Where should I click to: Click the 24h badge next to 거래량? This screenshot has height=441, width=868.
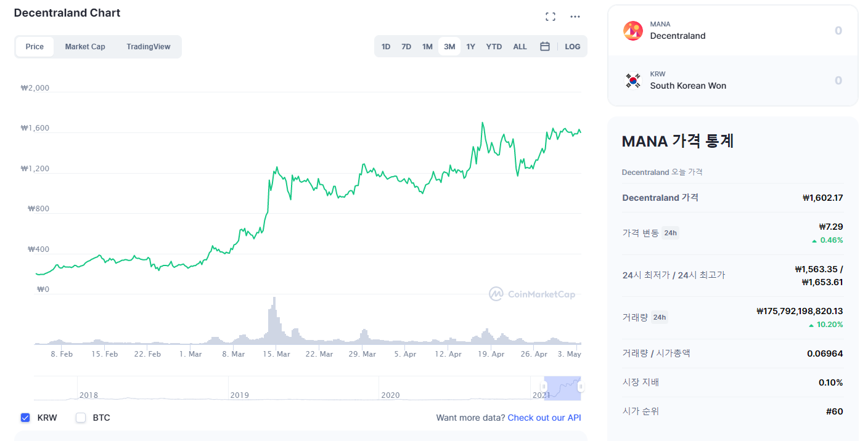pyautogui.click(x=660, y=317)
